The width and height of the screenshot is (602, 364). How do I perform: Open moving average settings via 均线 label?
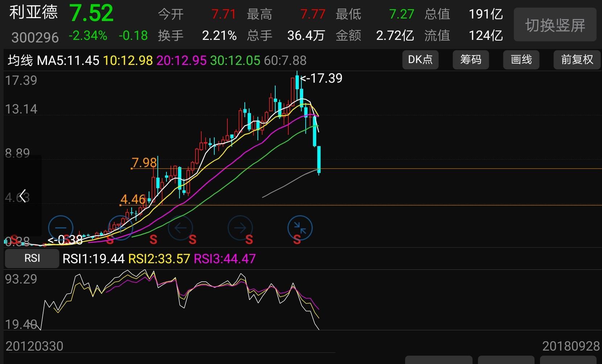(20, 60)
